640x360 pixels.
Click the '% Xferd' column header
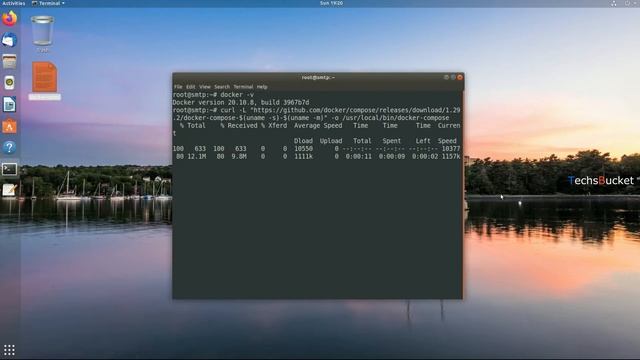coord(274,126)
